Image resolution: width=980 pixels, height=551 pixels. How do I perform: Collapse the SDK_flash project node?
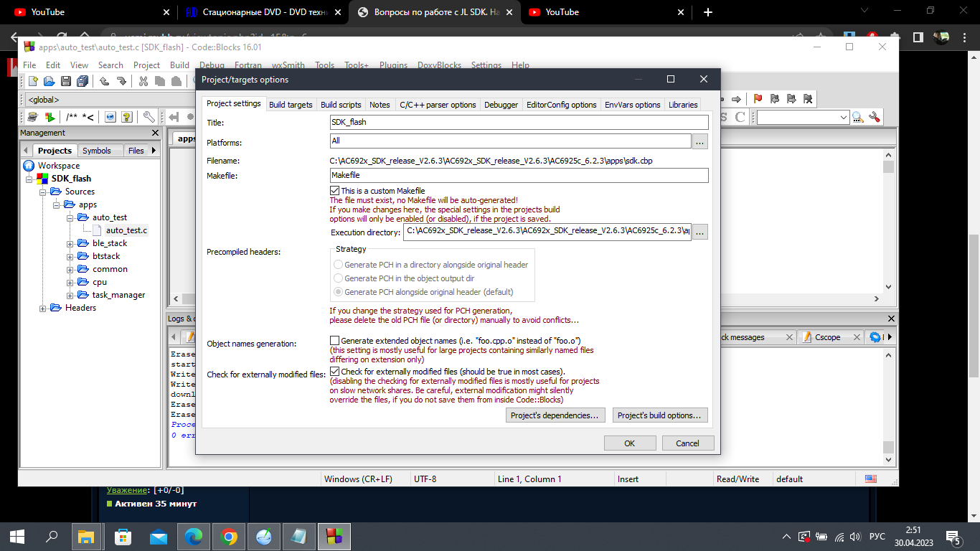(29, 179)
